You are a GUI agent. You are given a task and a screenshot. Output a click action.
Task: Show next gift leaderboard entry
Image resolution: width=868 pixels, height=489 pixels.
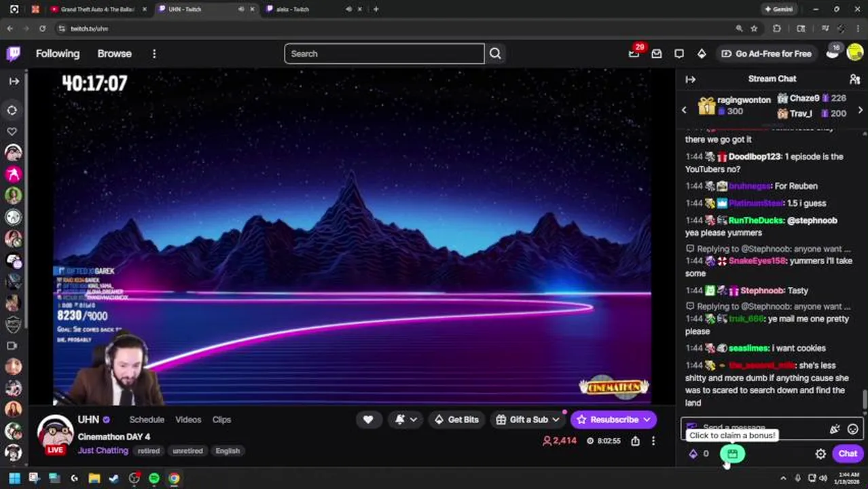click(x=861, y=109)
